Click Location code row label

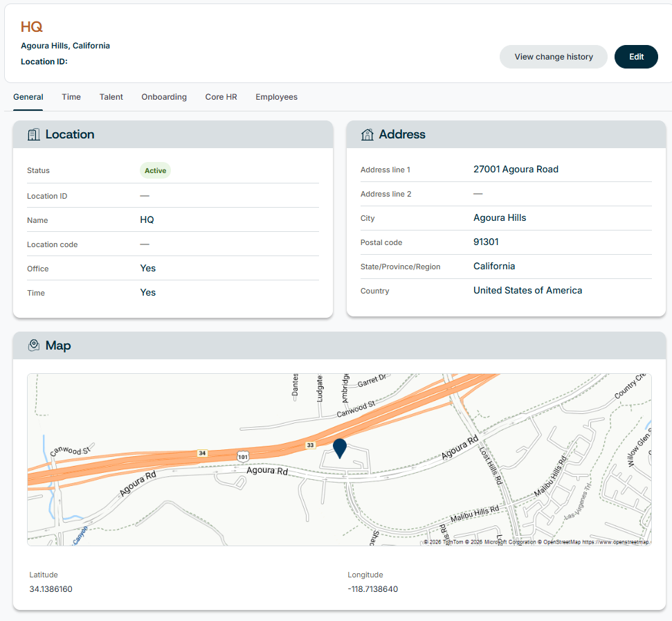(x=53, y=244)
